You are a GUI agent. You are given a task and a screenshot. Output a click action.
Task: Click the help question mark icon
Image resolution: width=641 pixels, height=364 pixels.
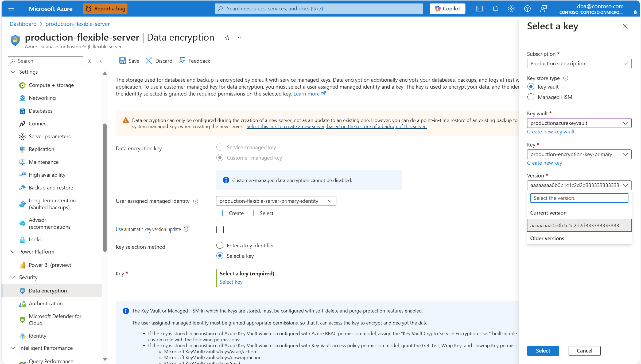click(x=527, y=9)
